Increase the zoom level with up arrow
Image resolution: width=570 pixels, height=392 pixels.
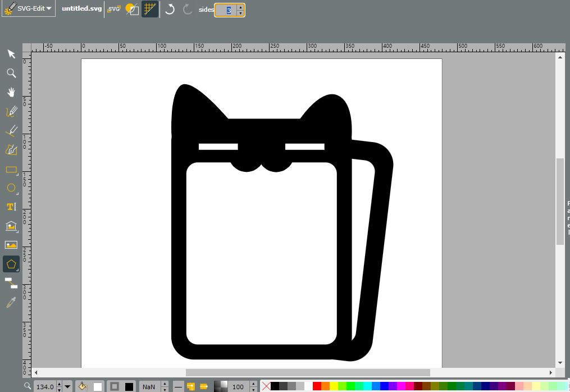60,384
